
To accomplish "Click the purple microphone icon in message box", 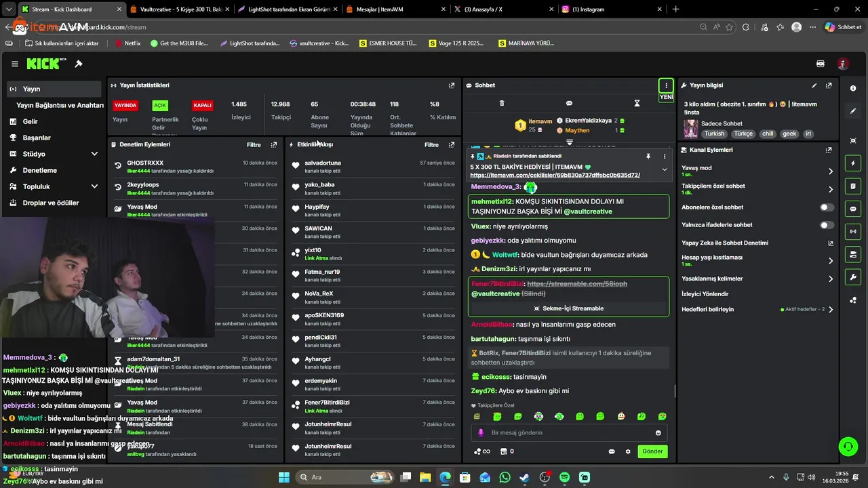I will (x=481, y=433).
